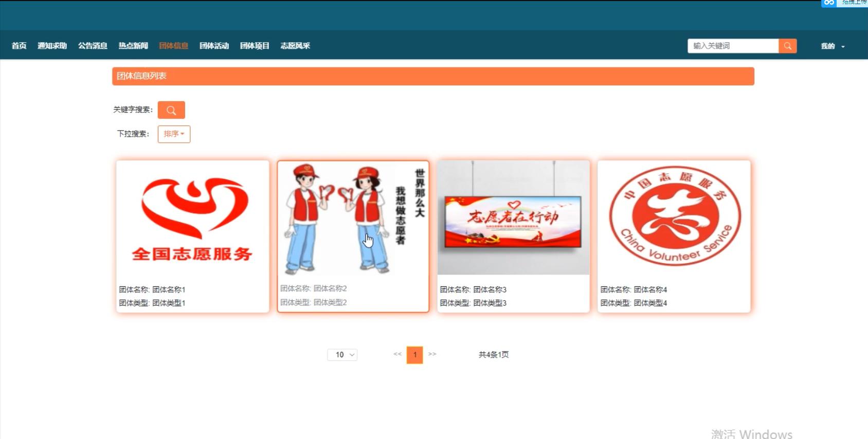Click text 团体类型: 团体类型3
Image resolution: width=868 pixels, height=439 pixels.
473,303
